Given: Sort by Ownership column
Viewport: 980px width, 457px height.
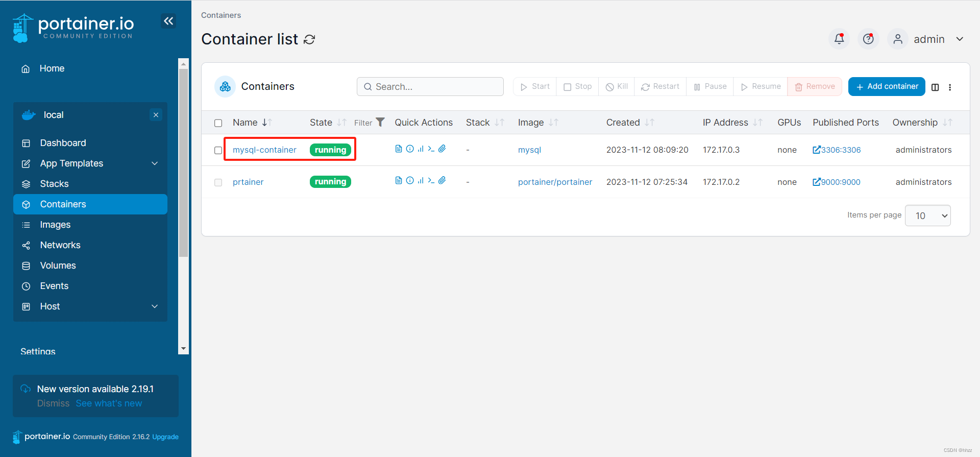Looking at the screenshot, I should click(922, 123).
